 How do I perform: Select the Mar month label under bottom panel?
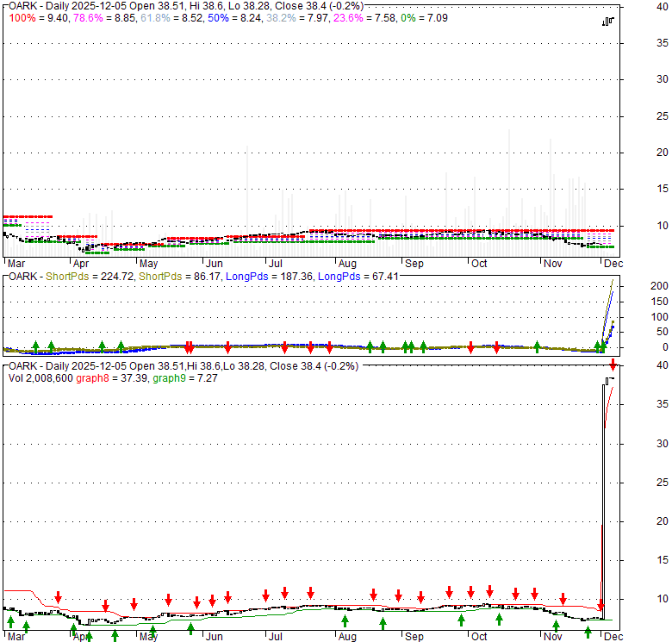click(x=16, y=637)
